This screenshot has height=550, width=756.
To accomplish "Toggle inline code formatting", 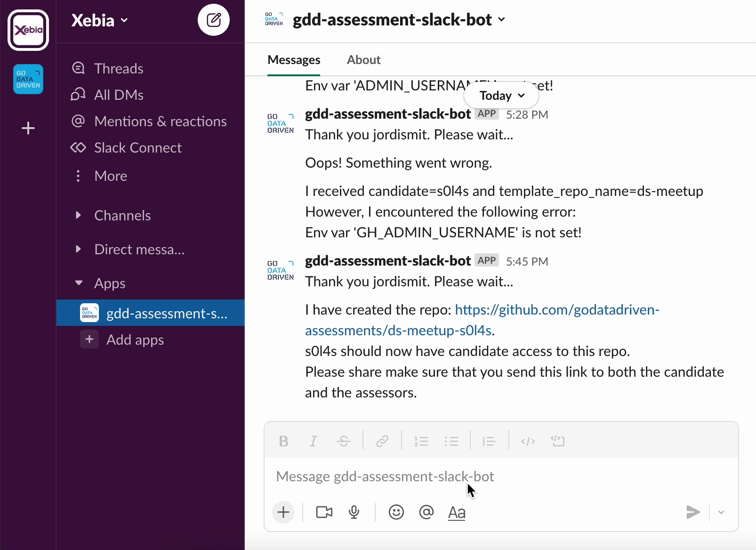I will click(528, 441).
